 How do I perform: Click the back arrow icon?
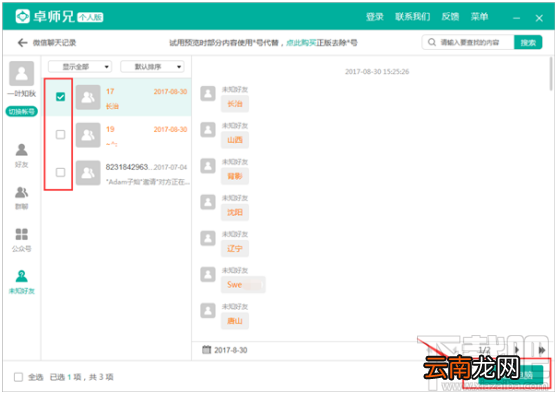point(22,43)
